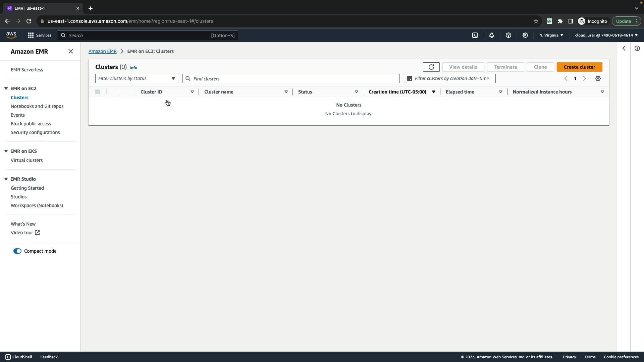Collapse the EMR Studio section

point(6,179)
